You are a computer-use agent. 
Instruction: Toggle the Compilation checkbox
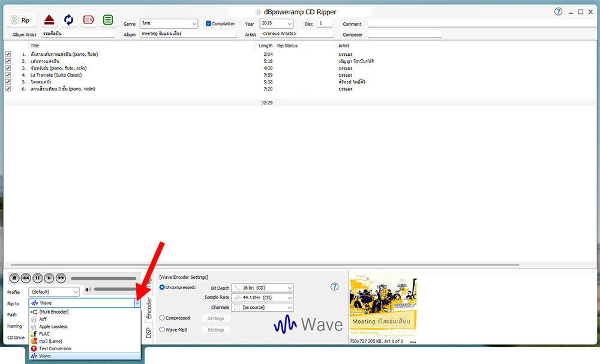(x=208, y=24)
